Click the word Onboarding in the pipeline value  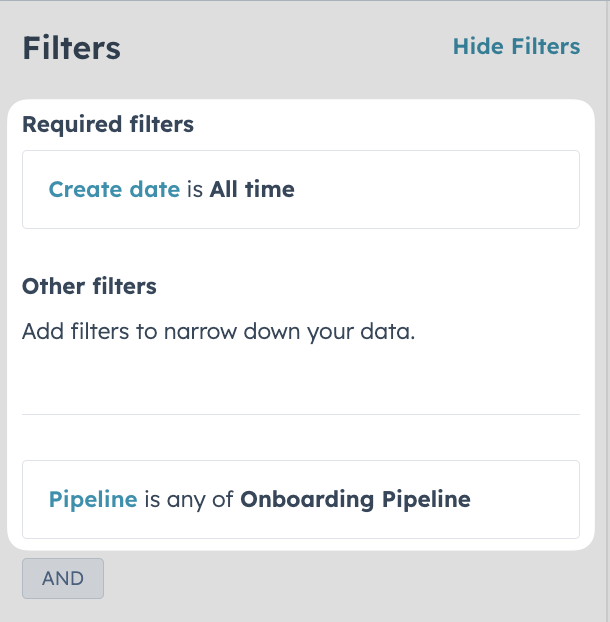(307, 499)
